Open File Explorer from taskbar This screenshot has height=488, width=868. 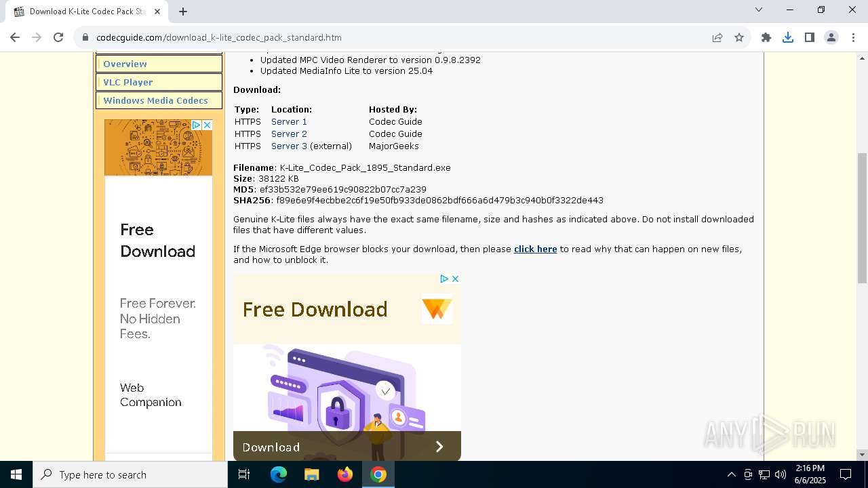pyautogui.click(x=312, y=474)
